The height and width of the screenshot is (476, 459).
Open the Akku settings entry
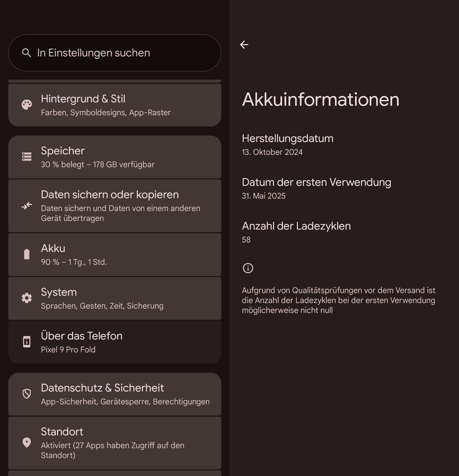click(115, 255)
